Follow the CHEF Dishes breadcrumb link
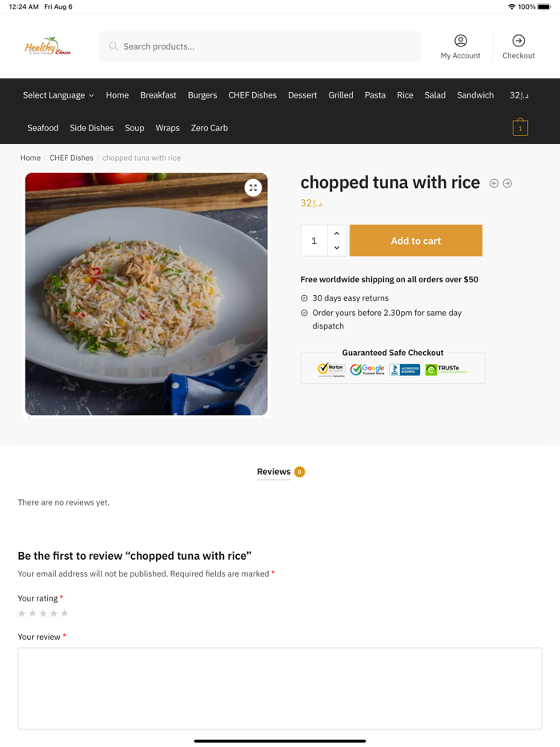Viewport: 560px width, 747px height. tap(71, 158)
